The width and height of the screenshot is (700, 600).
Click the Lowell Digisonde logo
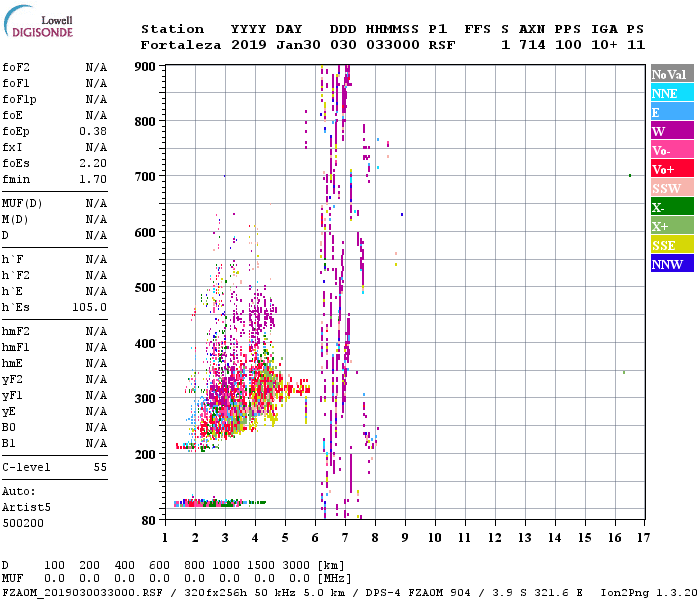click(x=38, y=21)
